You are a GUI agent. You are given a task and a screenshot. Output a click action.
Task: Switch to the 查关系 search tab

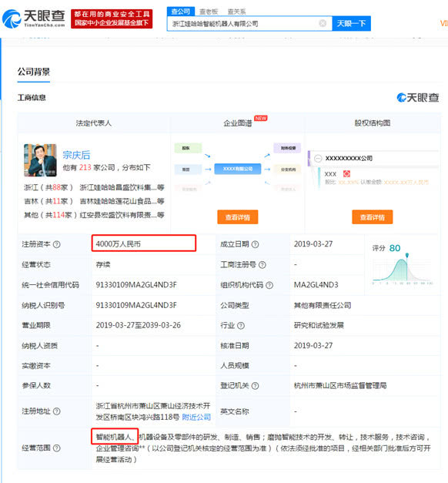point(236,12)
